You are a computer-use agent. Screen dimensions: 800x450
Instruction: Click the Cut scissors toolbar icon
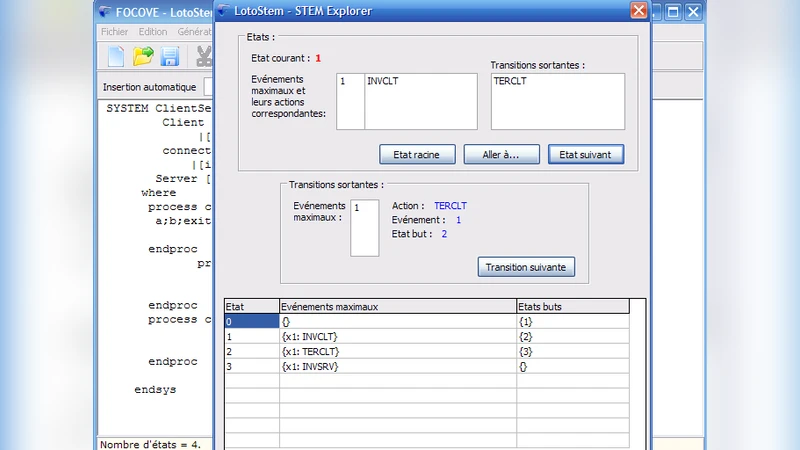point(204,56)
